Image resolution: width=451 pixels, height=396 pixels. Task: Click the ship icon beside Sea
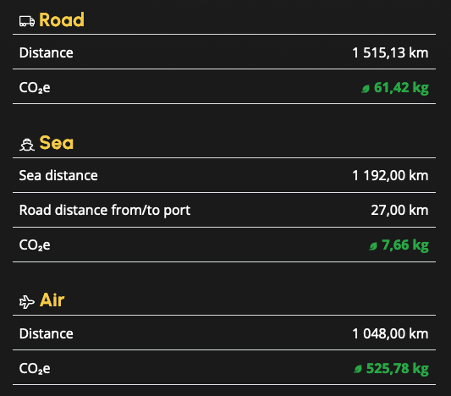tap(27, 145)
